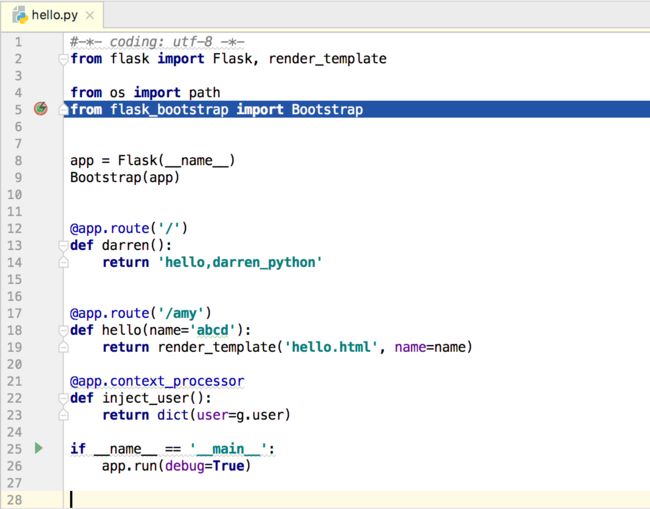Click the darren function name

click(125, 245)
